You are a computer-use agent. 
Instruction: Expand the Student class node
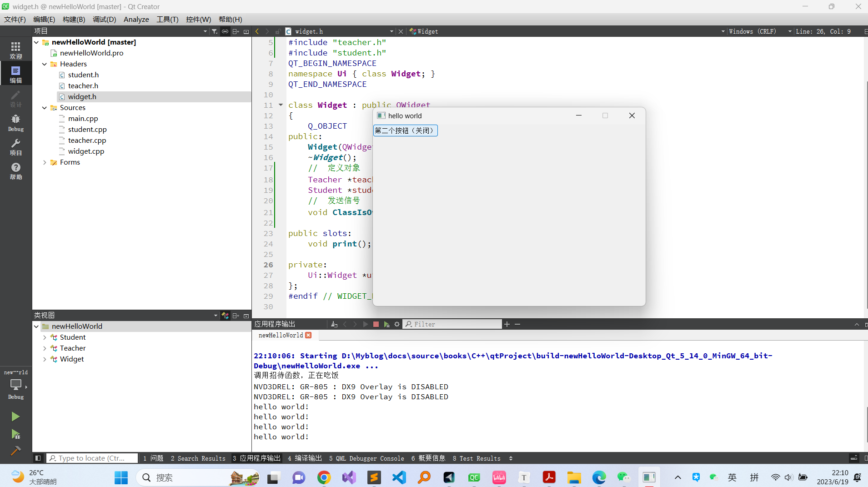(x=45, y=337)
